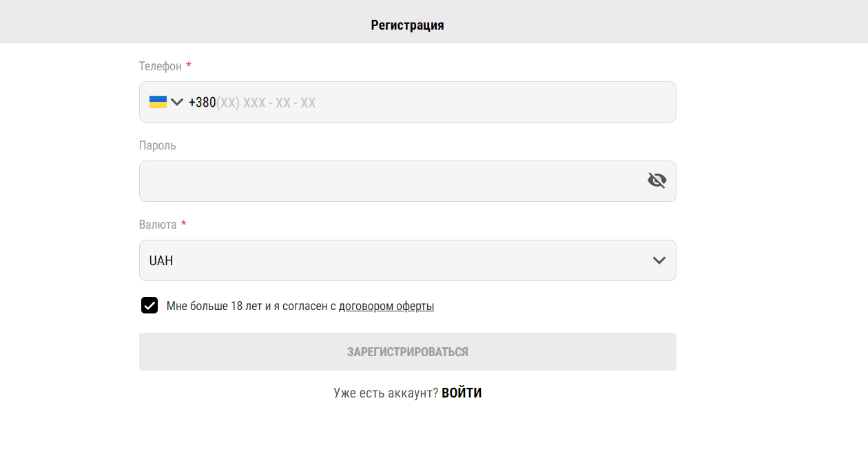Click the "Уже есть аккаунт?" text
The height and width of the screenshot is (465, 868).
coord(386,393)
